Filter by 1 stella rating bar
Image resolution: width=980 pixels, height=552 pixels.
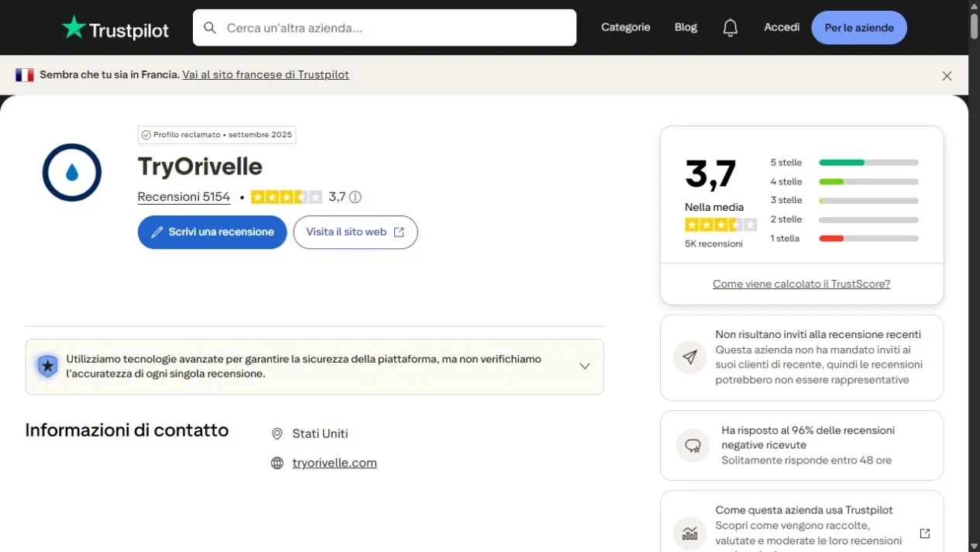(x=868, y=239)
